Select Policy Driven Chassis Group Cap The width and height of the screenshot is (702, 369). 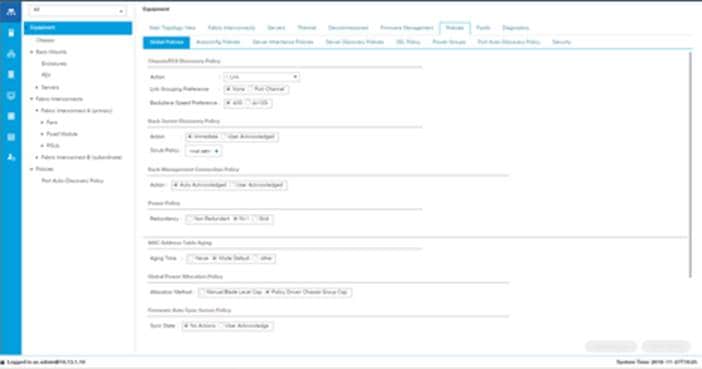point(268,292)
